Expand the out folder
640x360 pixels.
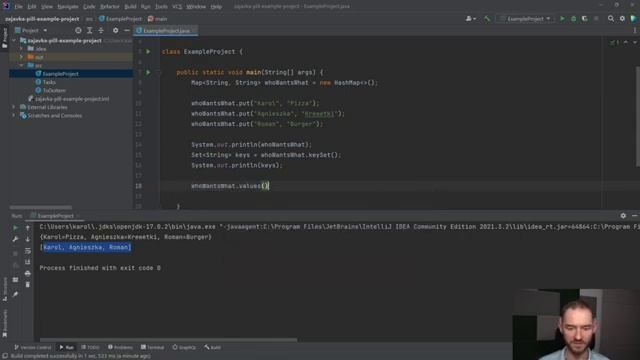21,57
